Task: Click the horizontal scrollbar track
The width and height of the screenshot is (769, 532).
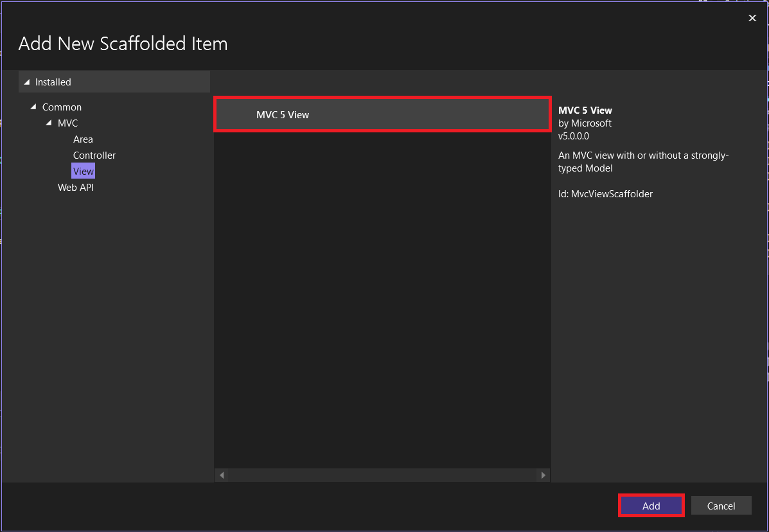Action: tap(382, 475)
